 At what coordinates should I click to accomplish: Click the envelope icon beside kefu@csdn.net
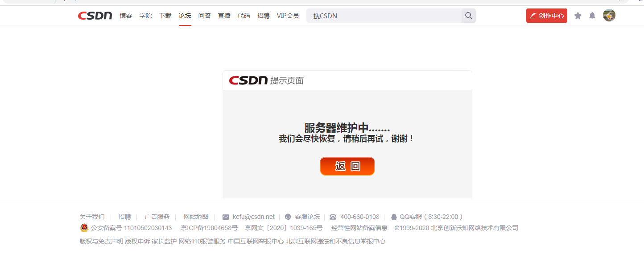[x=226, y=217]
